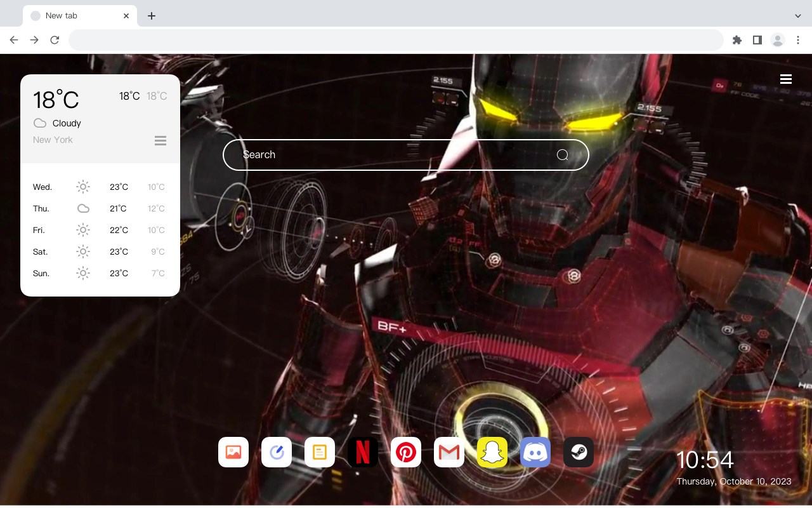
Task: Click the Thu. low of 12°C
Action: 156,208
